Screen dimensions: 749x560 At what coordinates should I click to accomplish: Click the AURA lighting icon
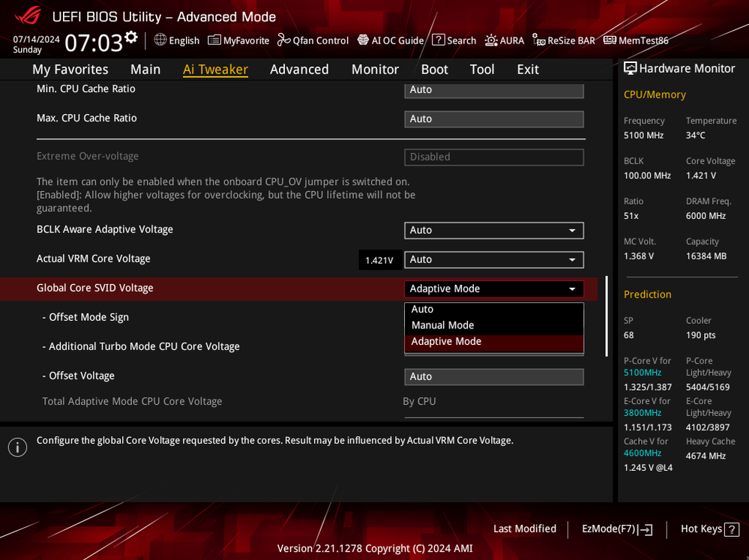click(491, 40)
